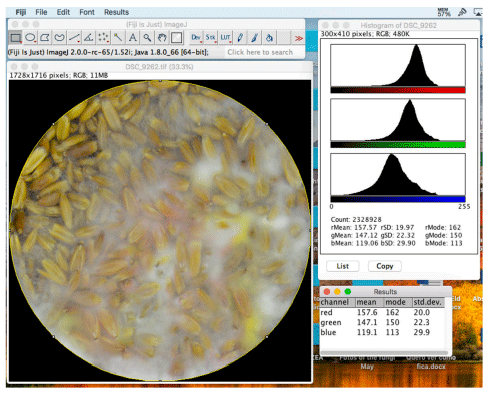Open the Font menu

click(x=87, y=12)
